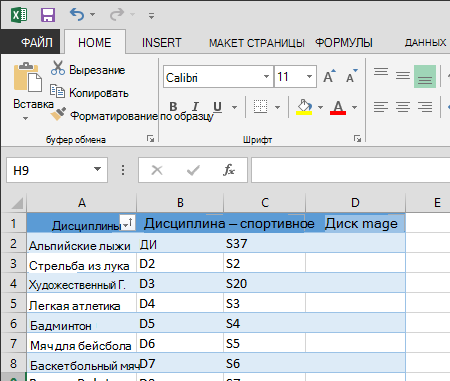Image resolution: width=450 pixels, height=381 pixels.
Task: Click Копировать to copy selection
Action: click(x=89, y=93)
